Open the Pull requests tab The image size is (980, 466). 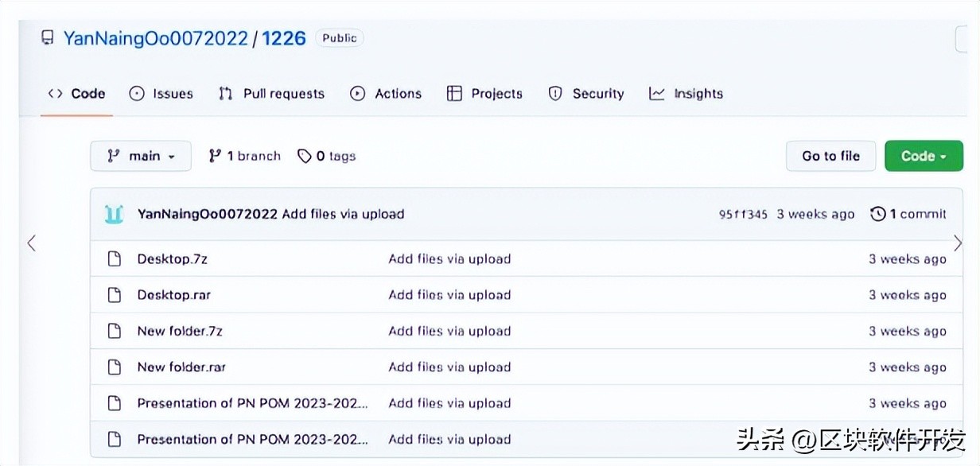272,94
